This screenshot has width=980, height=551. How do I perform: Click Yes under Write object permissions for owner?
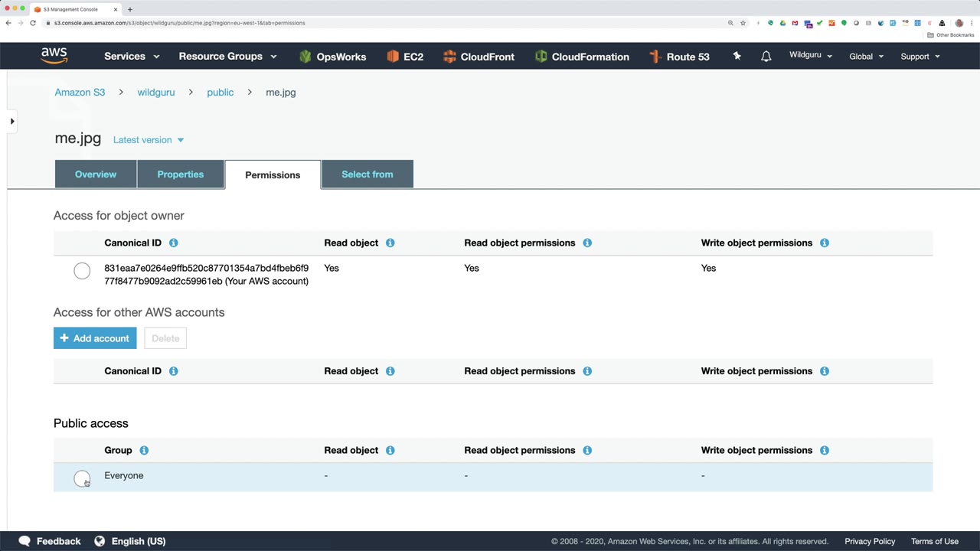[x=708, y=268]
